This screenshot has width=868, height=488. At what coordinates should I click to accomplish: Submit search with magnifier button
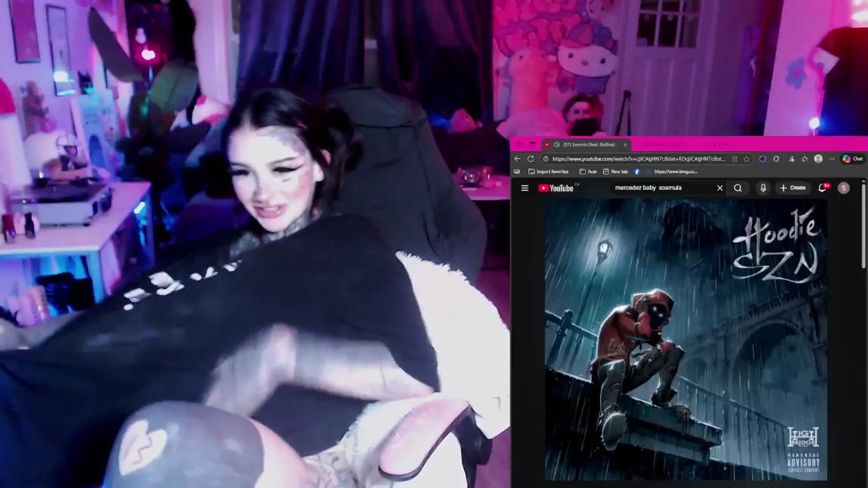tap(738, 188)
